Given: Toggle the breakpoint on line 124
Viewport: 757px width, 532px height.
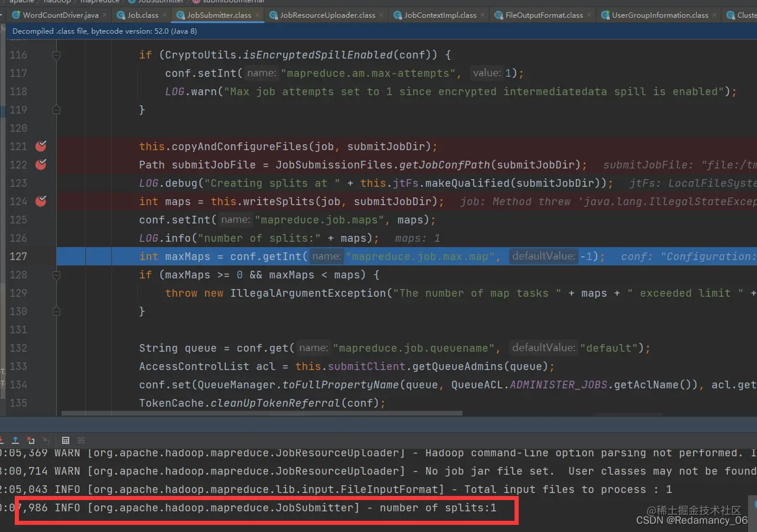Looking at the screenshot, I should coord(41,201).
